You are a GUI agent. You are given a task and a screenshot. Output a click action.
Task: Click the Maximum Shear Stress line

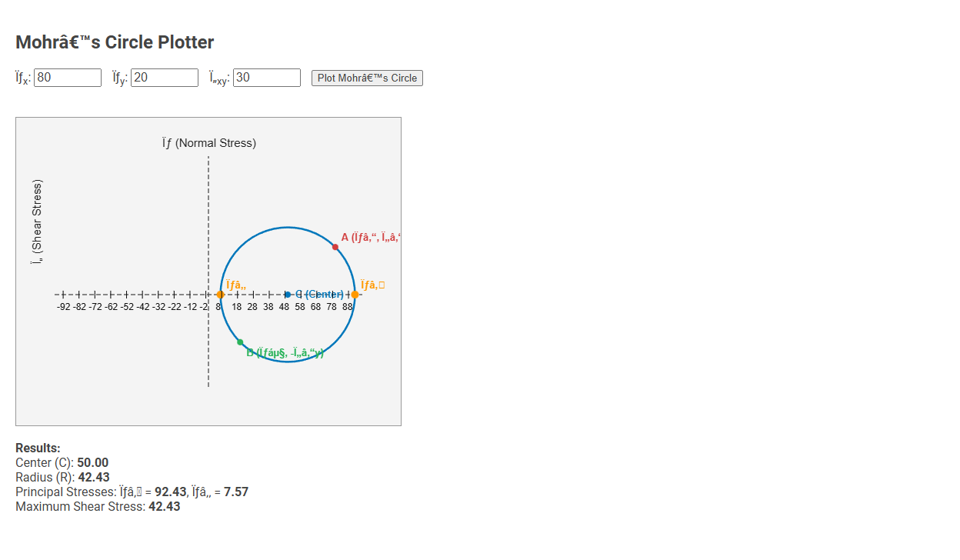point(97,506)
